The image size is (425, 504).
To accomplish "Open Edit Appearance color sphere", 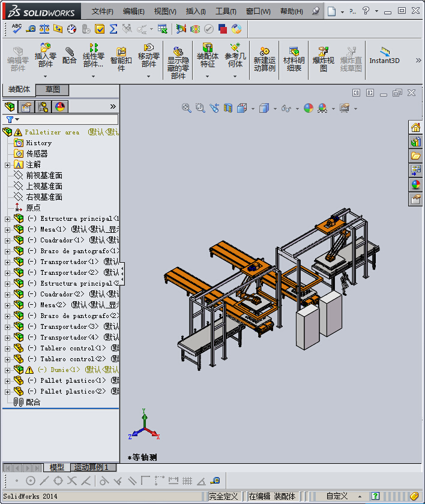I will point(309,108).
